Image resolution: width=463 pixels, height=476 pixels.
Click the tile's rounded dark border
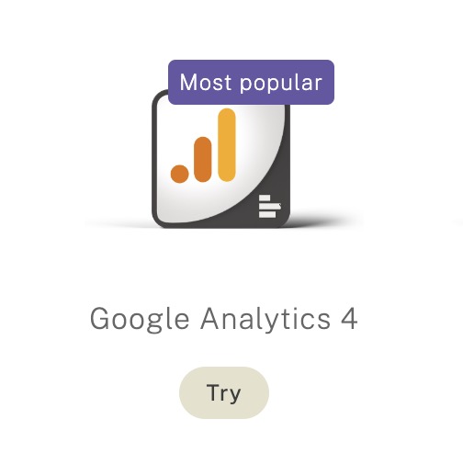[x=154, y=159]
